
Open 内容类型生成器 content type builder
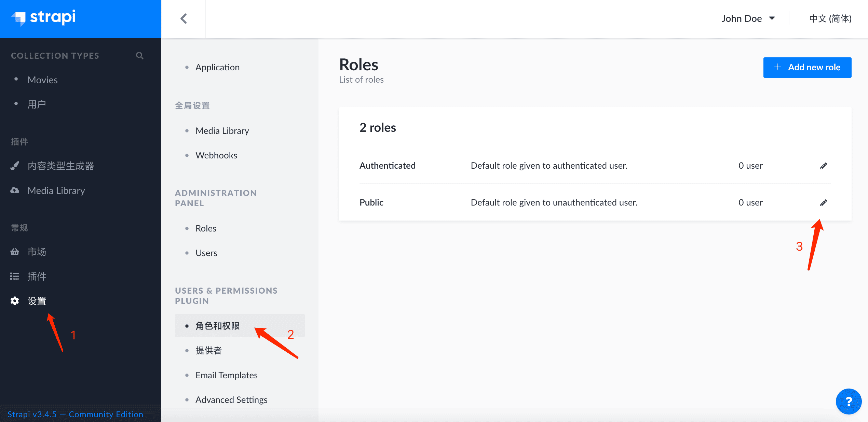(60, 166)
